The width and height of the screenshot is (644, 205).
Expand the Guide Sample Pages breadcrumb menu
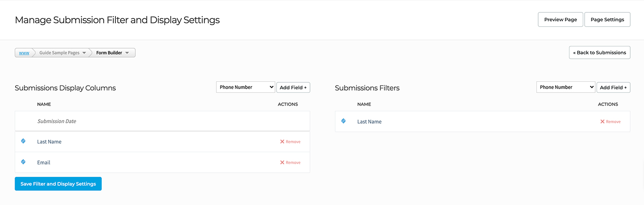[x=84, y=53]
